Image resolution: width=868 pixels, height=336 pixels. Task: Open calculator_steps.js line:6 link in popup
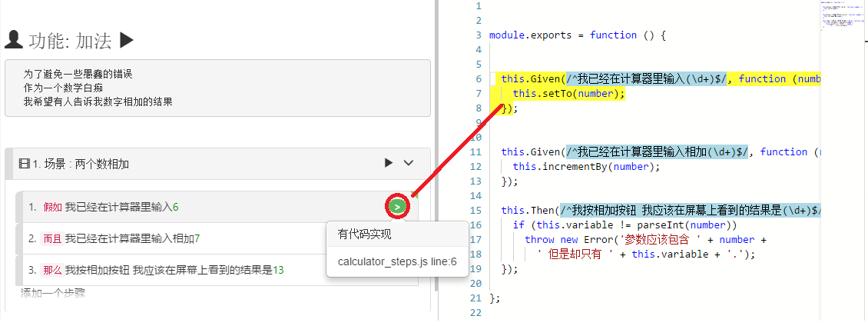tap(397, 262)
